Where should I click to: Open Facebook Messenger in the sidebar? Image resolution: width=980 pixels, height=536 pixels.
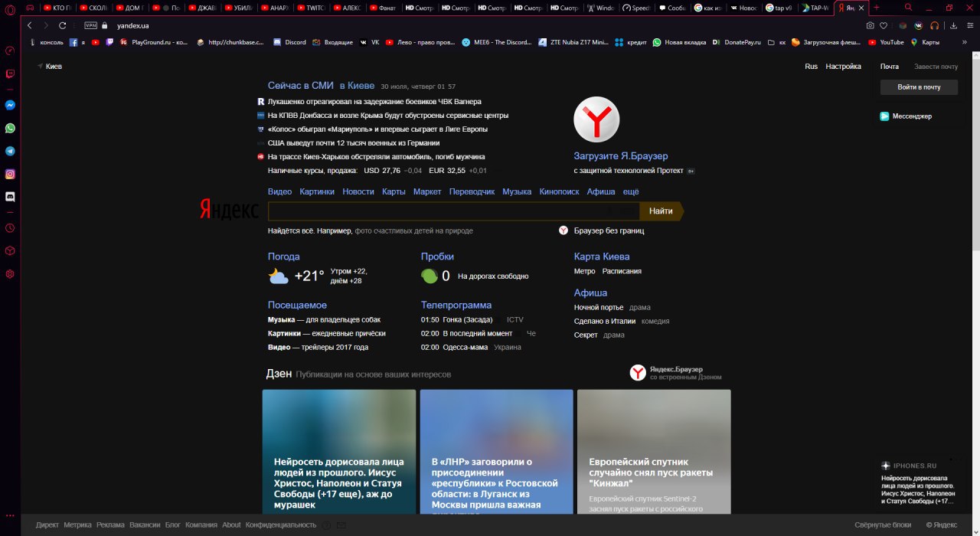tap(10, 105)
